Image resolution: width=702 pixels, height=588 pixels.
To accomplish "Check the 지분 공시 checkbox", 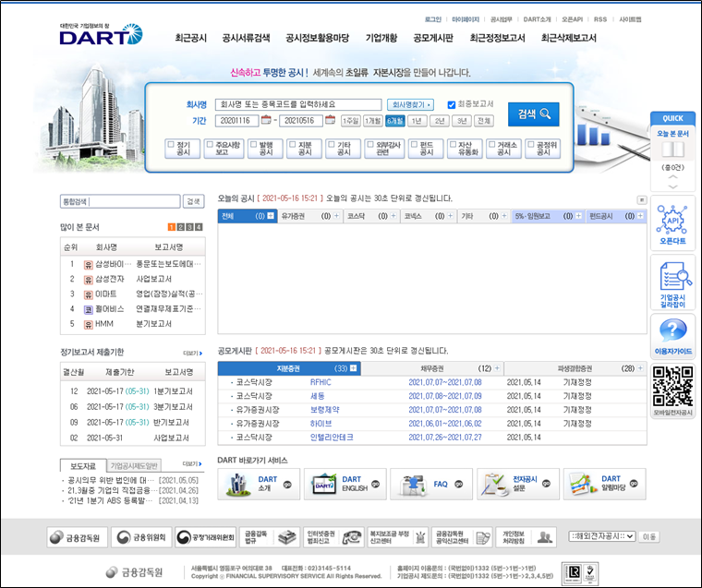I will [293, 145].
